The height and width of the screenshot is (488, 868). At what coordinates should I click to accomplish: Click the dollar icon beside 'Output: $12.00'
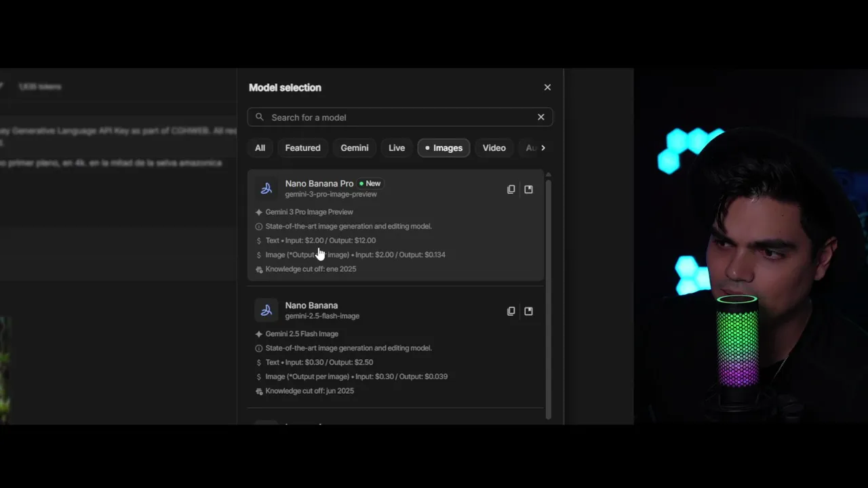click(x=258, y=241)
